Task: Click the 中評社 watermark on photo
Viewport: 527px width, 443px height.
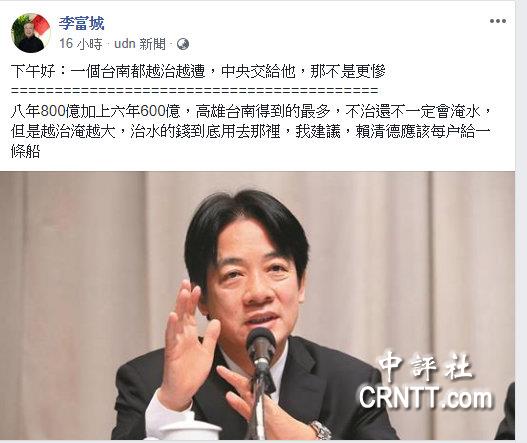Action: (426, 367)
